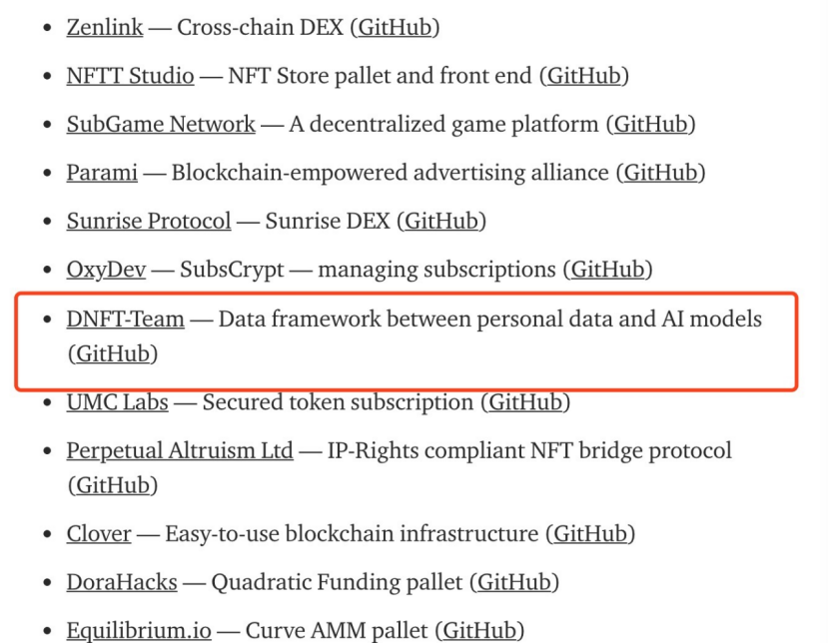
Task: Visit the Equilibrium.io link
Action: click(x=139, y=630)
